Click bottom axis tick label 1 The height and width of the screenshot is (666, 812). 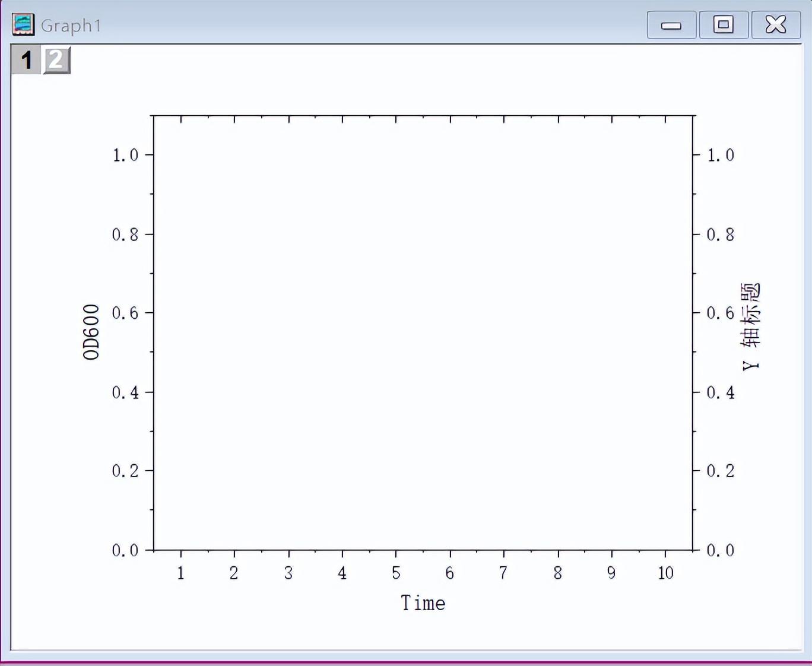[181, 573]
